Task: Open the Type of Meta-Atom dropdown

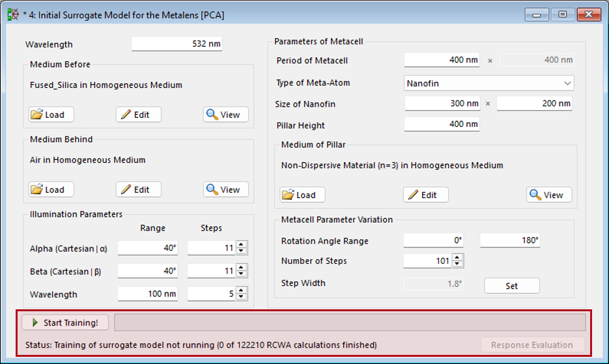Action: [x=489, y=83]
